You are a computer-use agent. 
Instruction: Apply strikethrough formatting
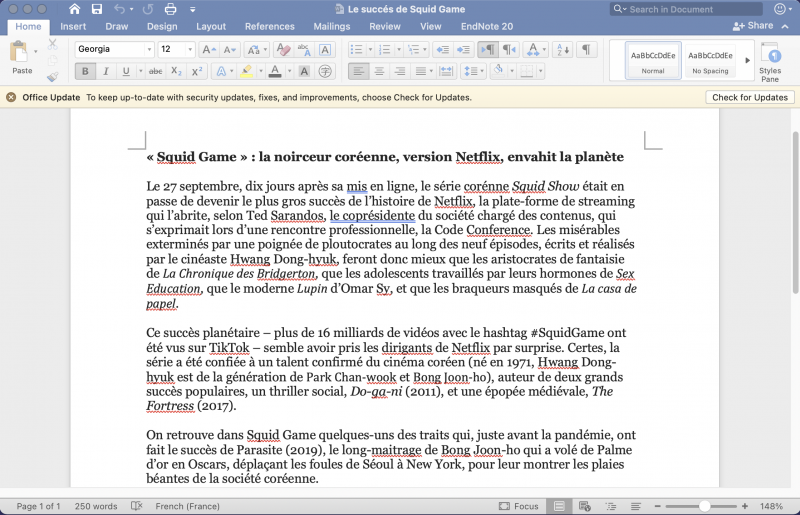click(x=156, y=71)
